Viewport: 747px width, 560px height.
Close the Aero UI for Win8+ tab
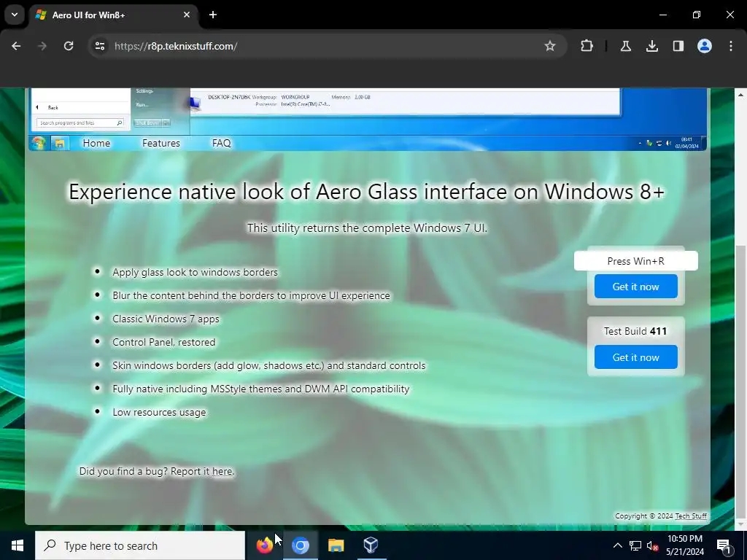[x=187, y=15]
